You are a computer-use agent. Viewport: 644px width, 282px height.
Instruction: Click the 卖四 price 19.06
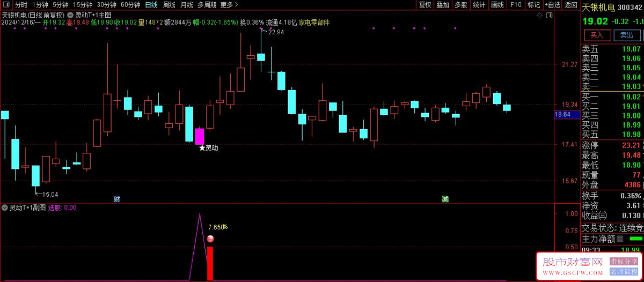631,58
